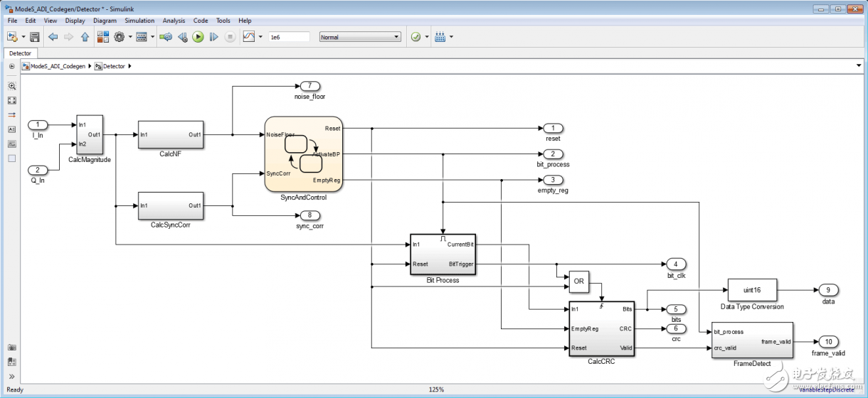Click the simulation stop time field

(288, 37)
